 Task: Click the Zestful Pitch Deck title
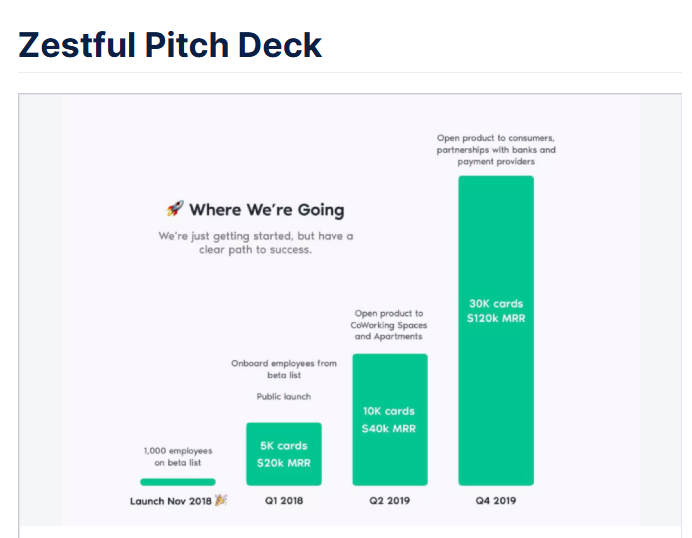(x=170, y=45)
